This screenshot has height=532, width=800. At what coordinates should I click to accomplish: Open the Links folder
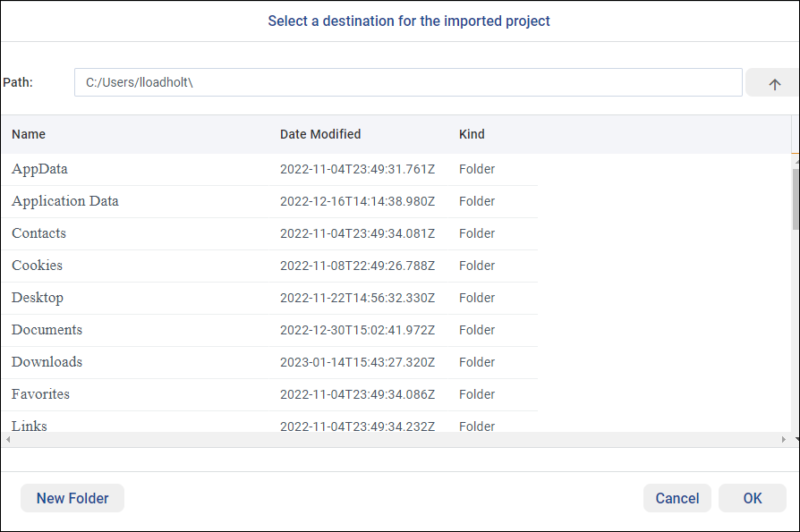29,426
